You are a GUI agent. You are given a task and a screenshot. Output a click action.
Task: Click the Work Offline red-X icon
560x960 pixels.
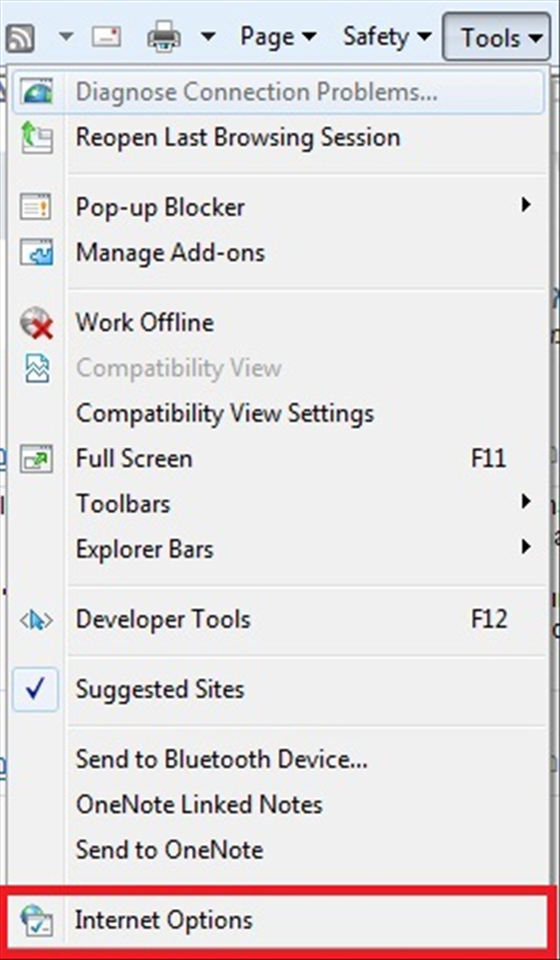click(x=37, y=323)
